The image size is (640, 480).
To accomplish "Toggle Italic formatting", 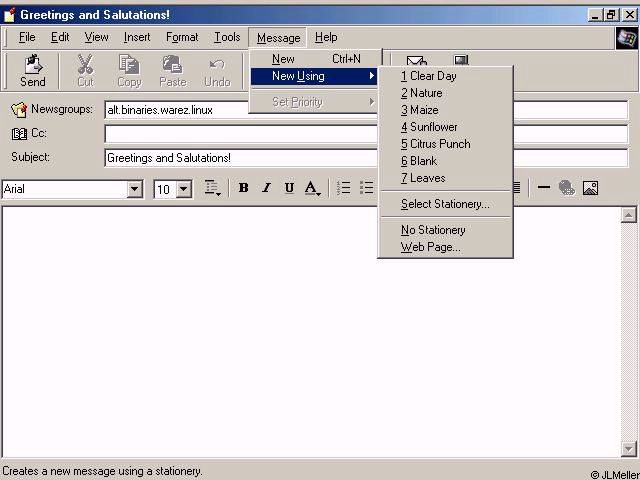I will point(267,188).
